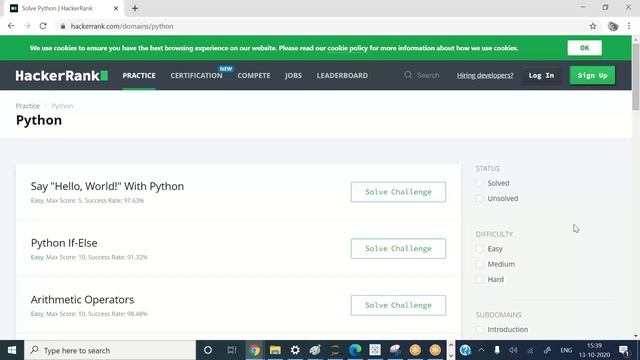Focus the HackerRank Search field

(x=428, y=76)
